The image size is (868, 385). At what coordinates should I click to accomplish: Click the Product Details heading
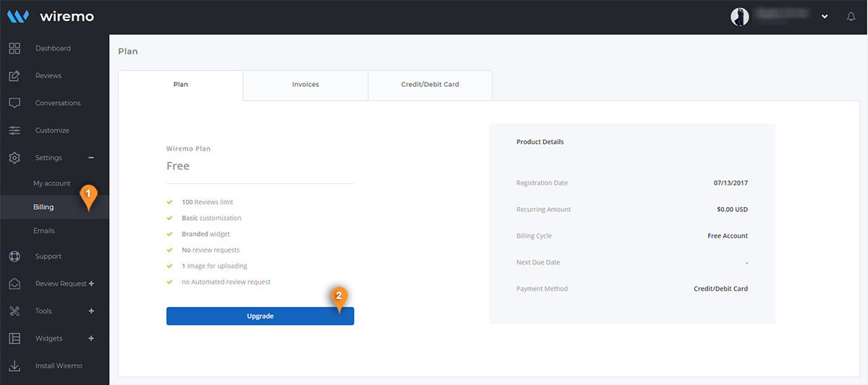[540, 142]
